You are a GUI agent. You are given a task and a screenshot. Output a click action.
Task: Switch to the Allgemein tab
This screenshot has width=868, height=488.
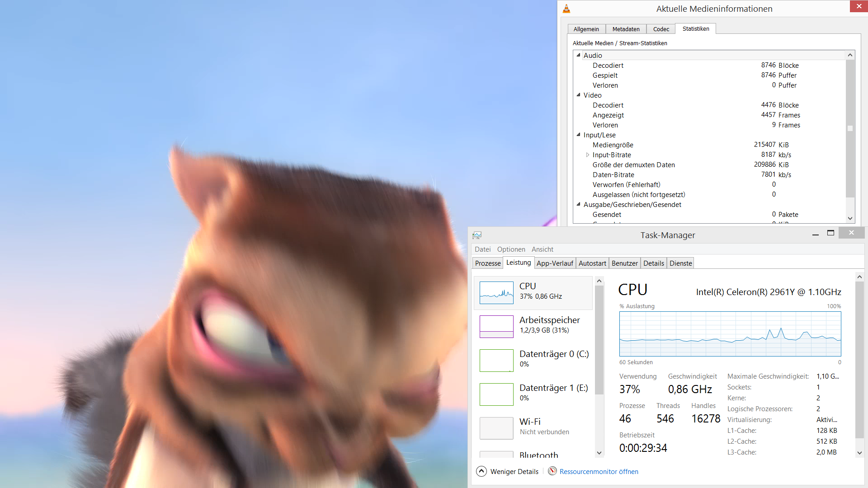[586, 29]
